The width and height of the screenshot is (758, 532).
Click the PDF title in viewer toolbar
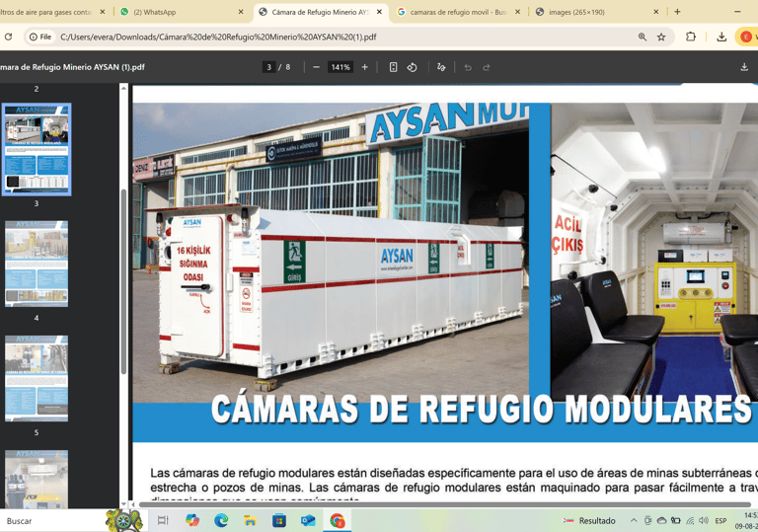[x=72, y=67]
